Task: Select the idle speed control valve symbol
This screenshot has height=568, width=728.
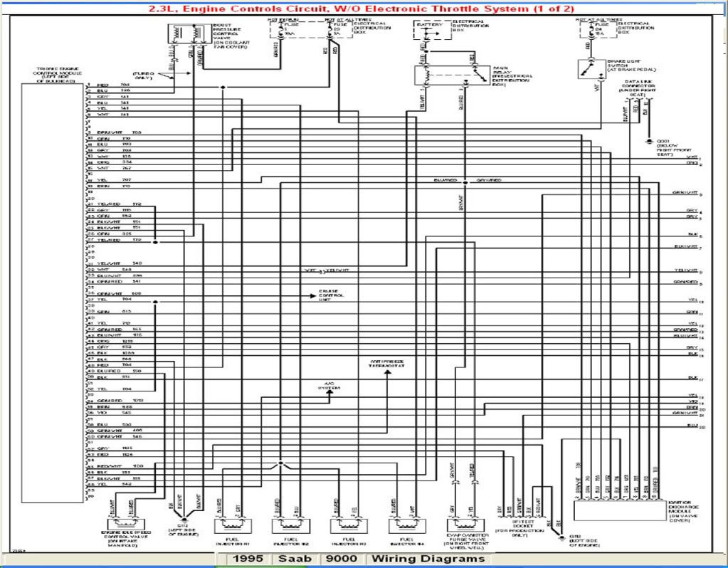Action: pyautogui.click(x=126, y=524)
